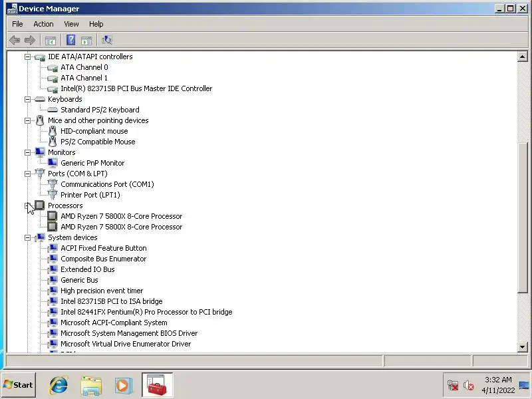Collapse the Monitors tree node
This screenshot has width=532, height=399.
[x=27, y=152]
